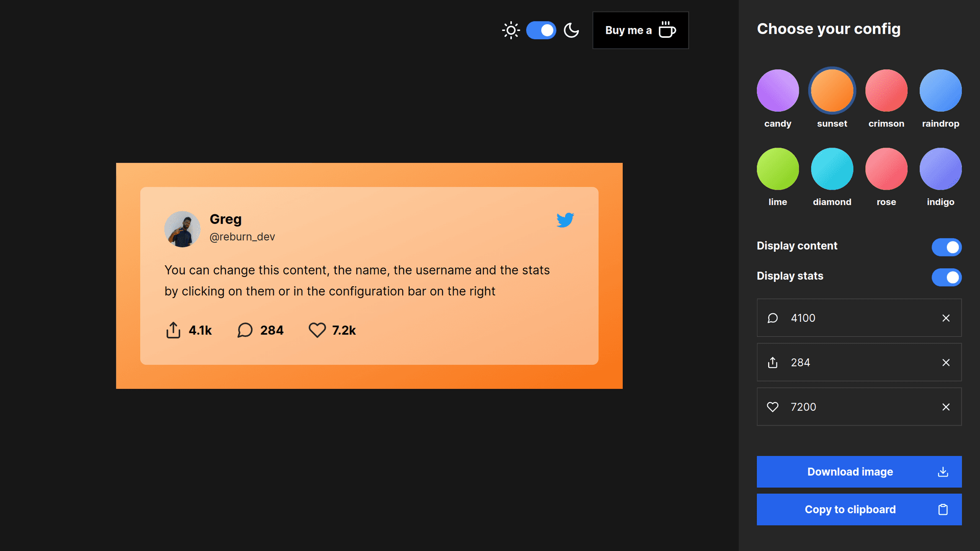980x551 pixels.
Task: Click the heart icon next to 7.2k
Action: (317, 330)
